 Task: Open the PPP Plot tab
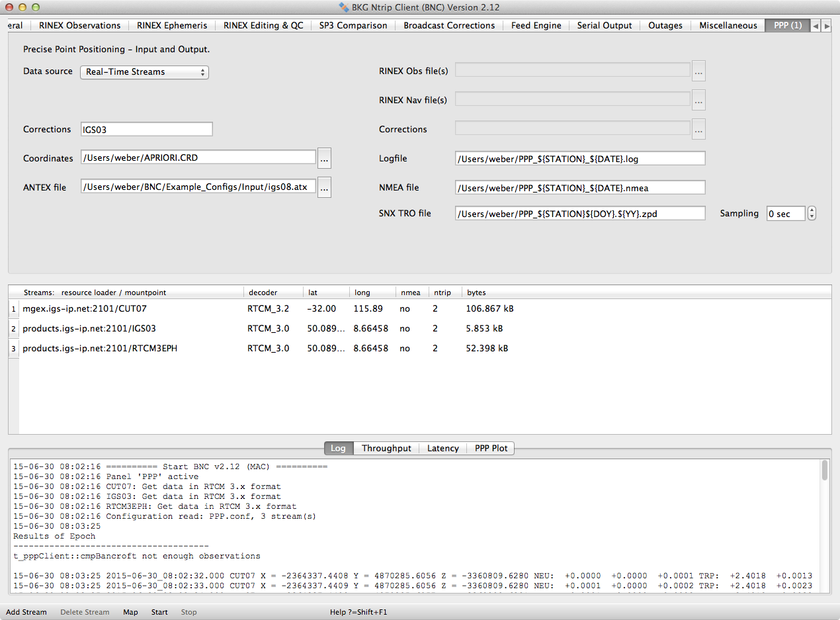[x=491, y=448]
